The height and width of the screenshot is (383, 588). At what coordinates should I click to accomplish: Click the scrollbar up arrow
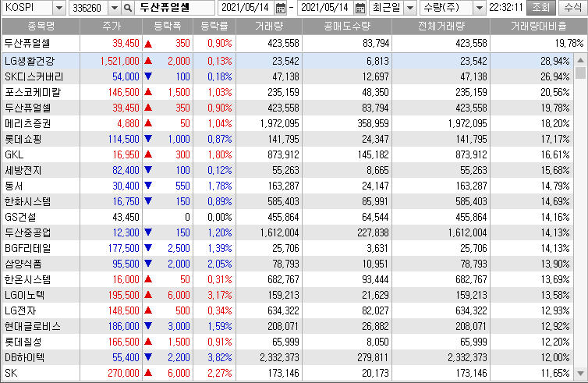580,60
